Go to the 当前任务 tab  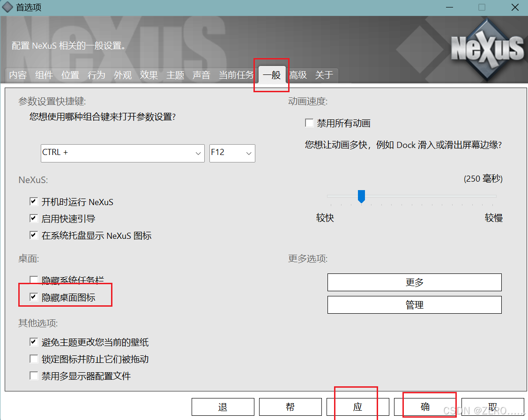coord(236,75)
